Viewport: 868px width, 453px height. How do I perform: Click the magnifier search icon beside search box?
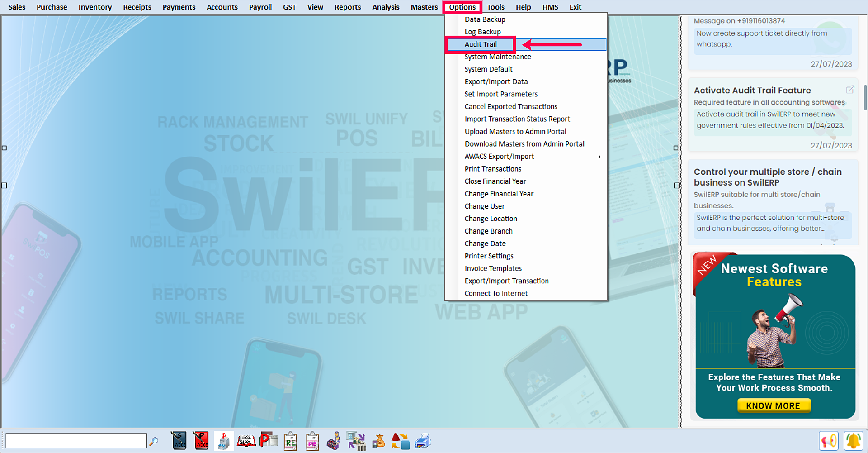(x=154, y=441)
